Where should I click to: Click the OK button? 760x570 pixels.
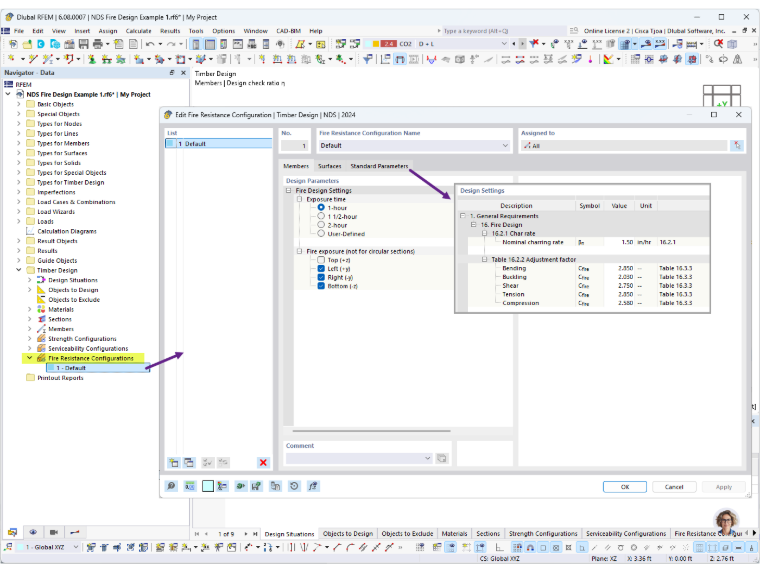pyautogui.click(x=625, y=487)
